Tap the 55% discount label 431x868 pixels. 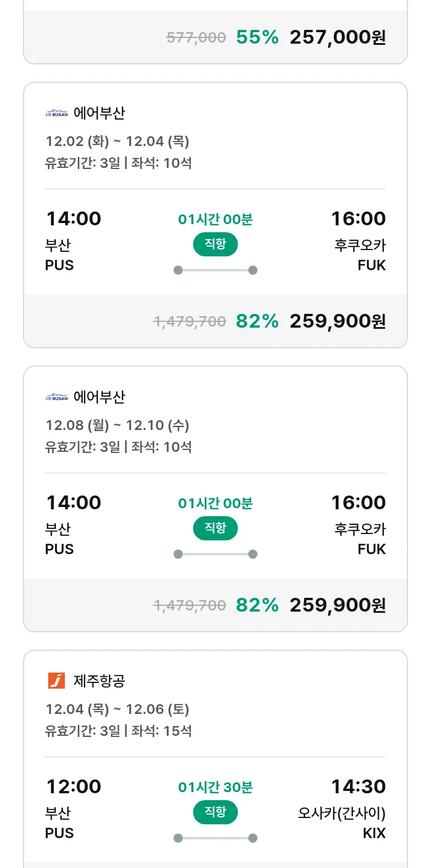click(257, 37)
